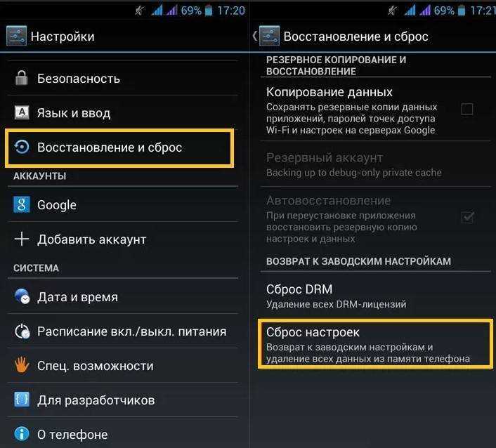Open Сброс DRM option
This screenshot has height=448, width=496.
[375, 296]
